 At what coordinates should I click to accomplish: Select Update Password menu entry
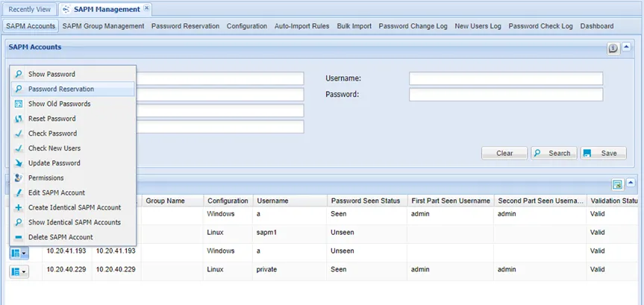coord(72,163)
